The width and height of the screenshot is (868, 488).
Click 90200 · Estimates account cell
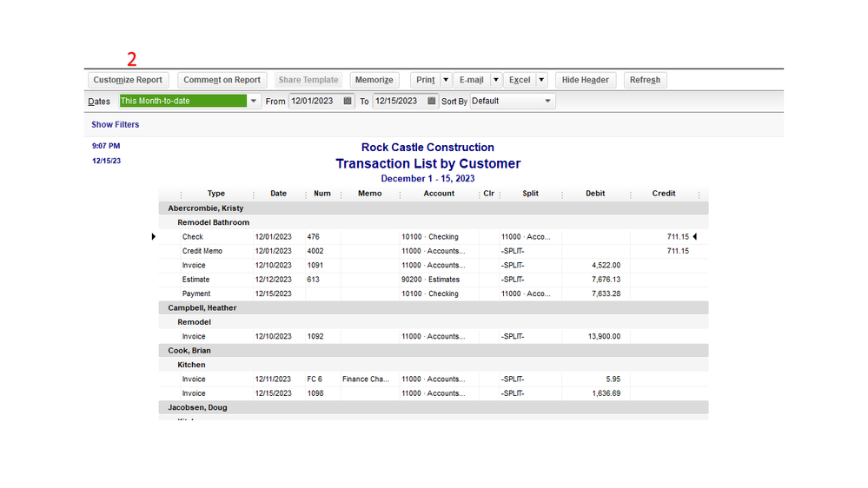pos(431,280)
